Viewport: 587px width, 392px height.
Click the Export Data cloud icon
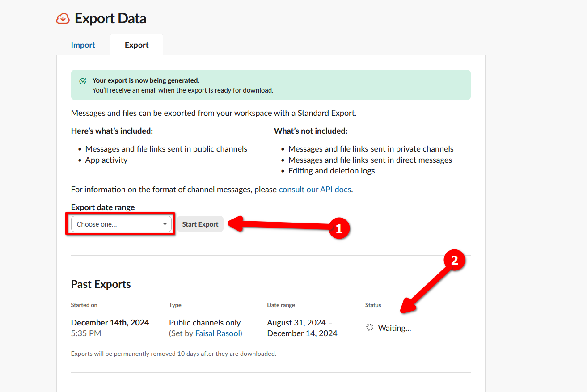coord(63,19)
